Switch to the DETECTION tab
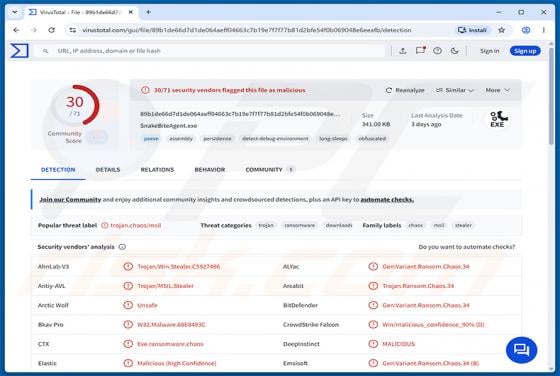 point(58,170)
